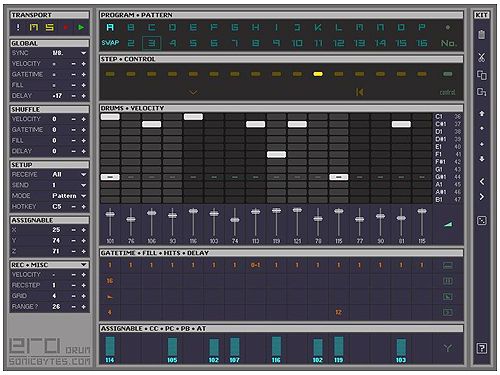The image size is (500, 375).
Task: Switch to pattern 3
Action: click(x=152, y=43)
